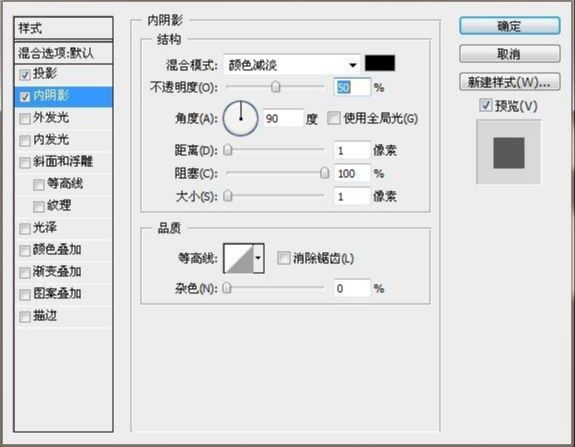Toggle 使用全局光 global light checkbox

click(333, 118)
